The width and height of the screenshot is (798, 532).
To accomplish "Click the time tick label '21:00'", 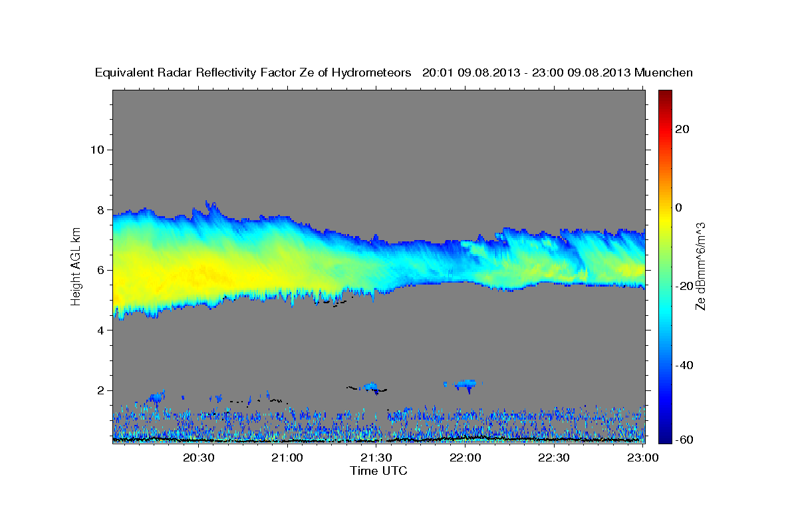I will [x=287, y=458].
